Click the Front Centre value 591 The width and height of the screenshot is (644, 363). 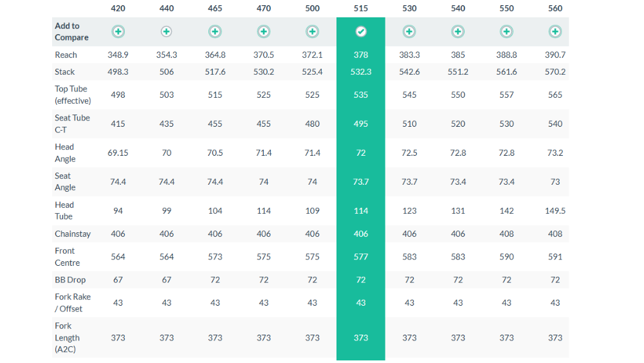(555, 257)
